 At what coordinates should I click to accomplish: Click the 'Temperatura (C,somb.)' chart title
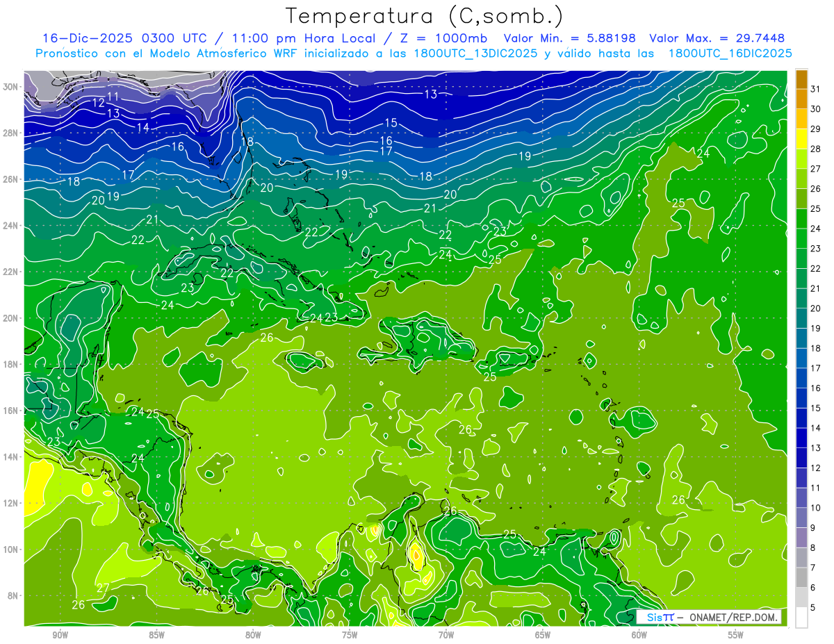(x=425, y=16)
